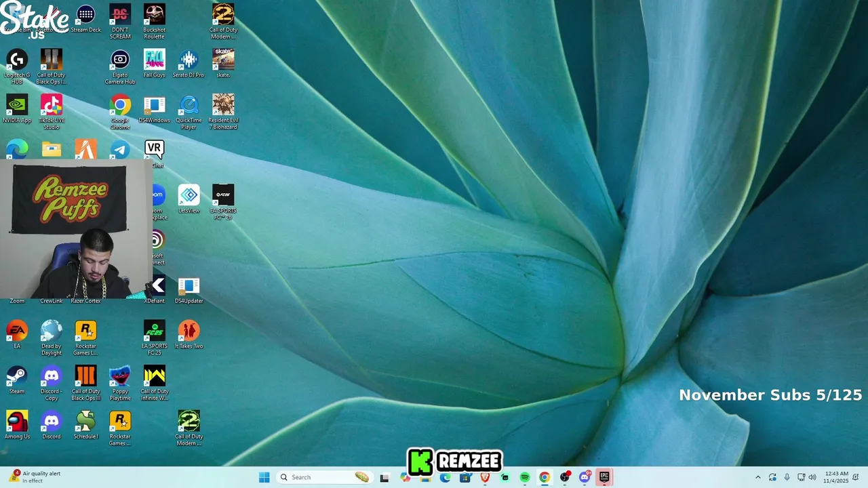The height and width of the screenshot is (488, 868).
Task: Open Spotify from the taskbar
Action: (525, 477)
